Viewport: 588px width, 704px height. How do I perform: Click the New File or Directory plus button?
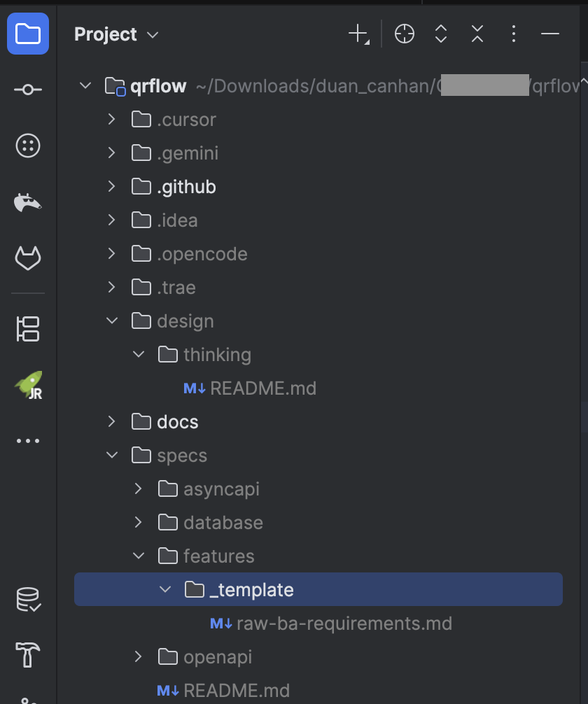(358, 34)
